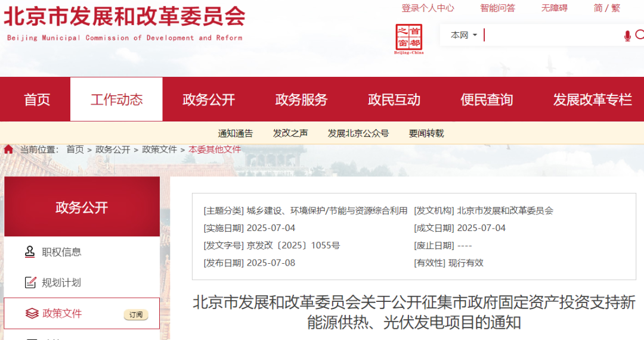644x340 pixels.
Task: Click breadcrumb link 政策文件
Action: click(159, 149)
